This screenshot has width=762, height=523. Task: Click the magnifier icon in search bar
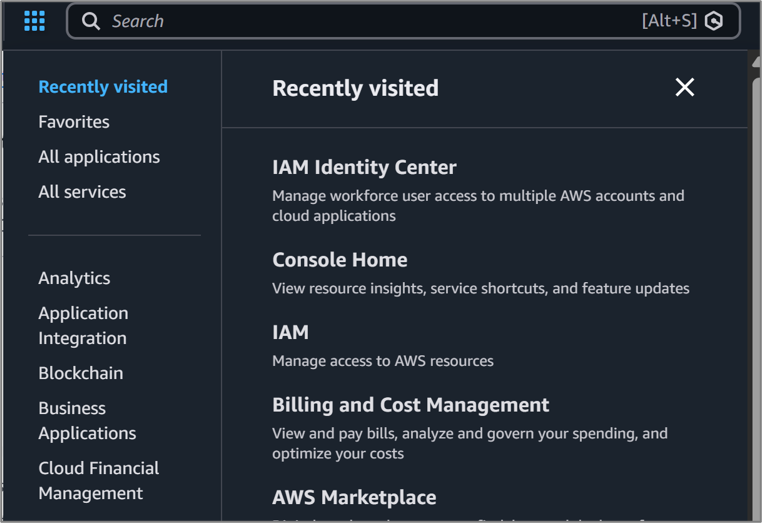tap(91, 21)
